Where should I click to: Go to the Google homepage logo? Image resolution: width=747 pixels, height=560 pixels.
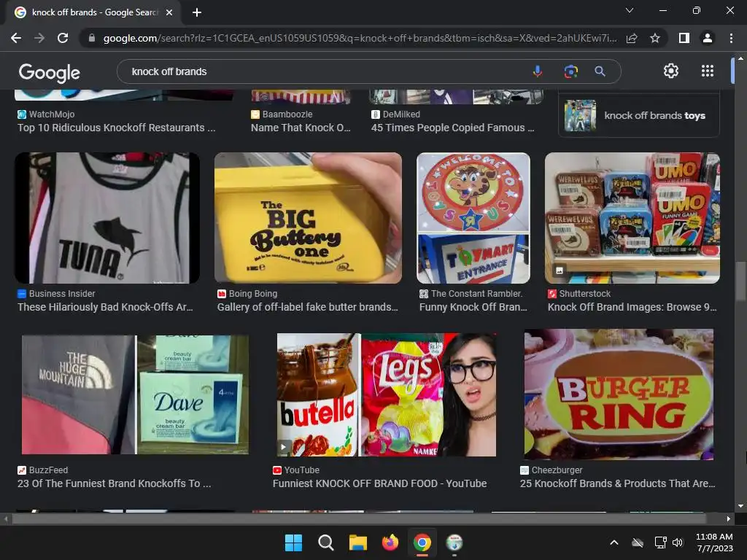49,72
